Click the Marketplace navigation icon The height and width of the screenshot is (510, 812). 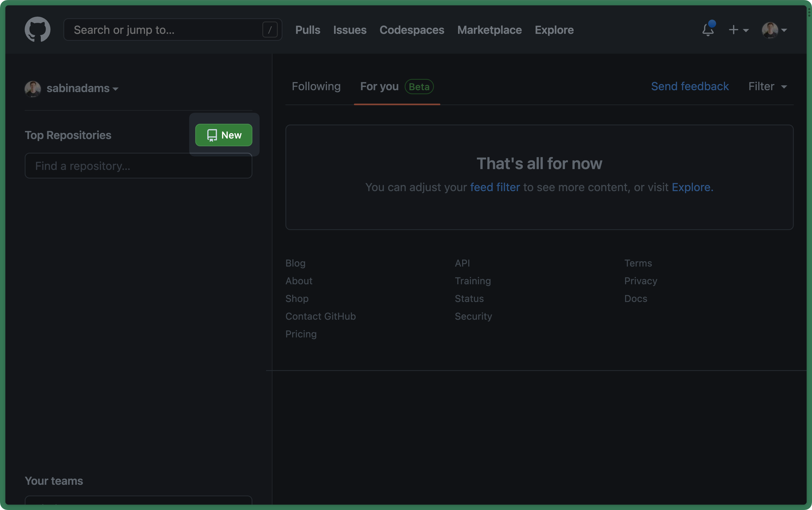click(490, 29)
